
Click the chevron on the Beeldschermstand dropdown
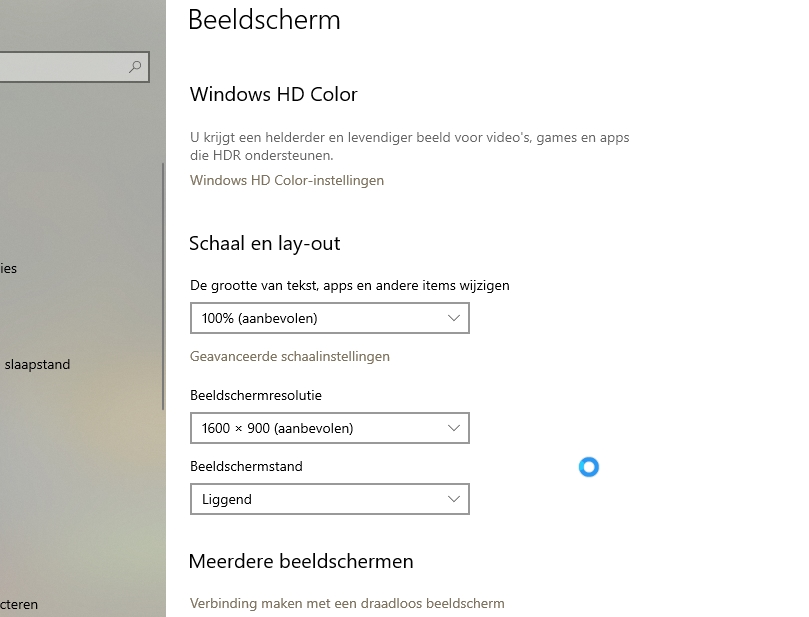(x=455, y=499)
